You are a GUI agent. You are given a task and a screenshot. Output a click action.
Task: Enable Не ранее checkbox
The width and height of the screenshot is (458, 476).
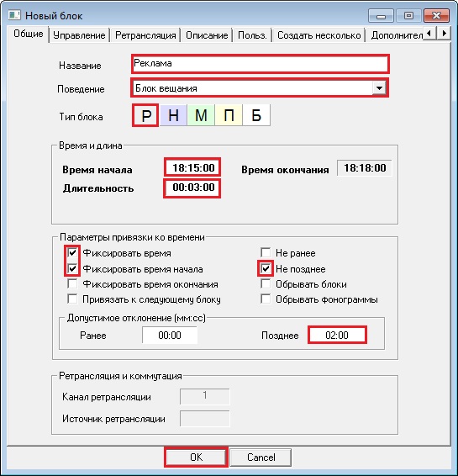[x=266, y=252]
